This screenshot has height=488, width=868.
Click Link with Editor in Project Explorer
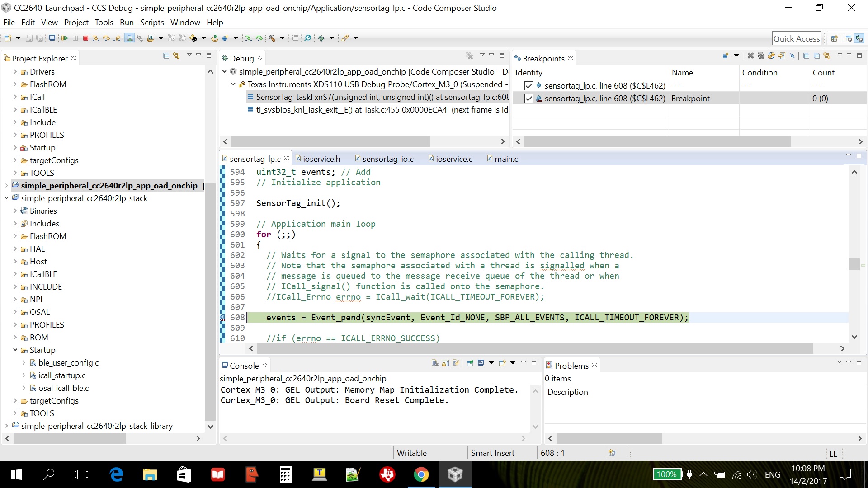[176, 56]
